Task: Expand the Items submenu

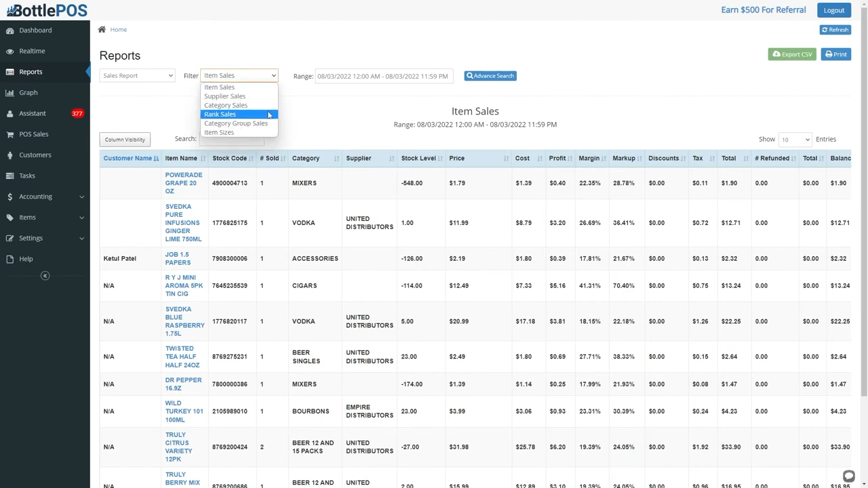Action: click(81, 218)
